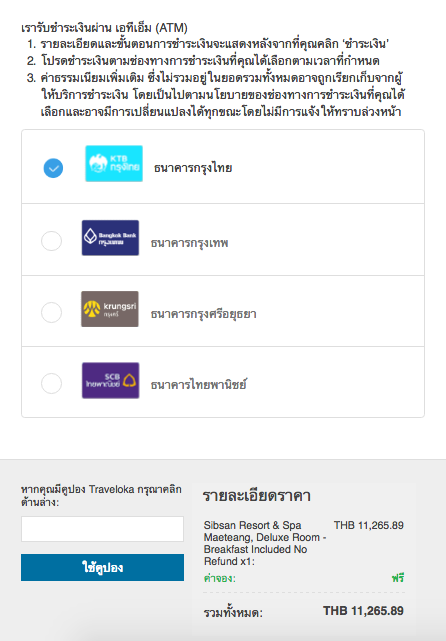
Task: Click the SCB bank logo
Action: [110, 380]
